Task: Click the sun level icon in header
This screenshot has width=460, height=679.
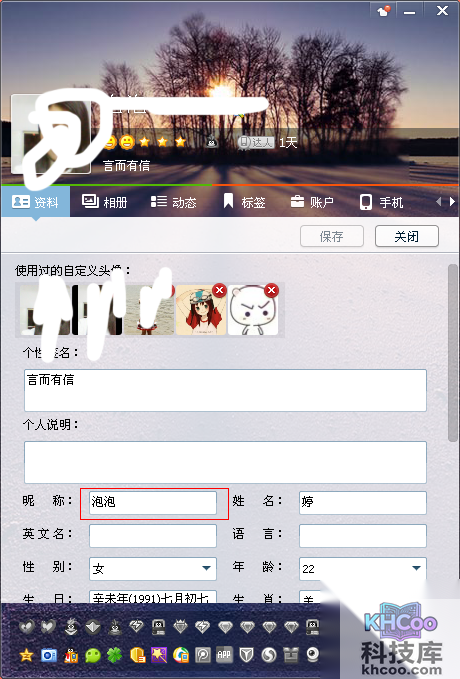Action: [127, 142]
